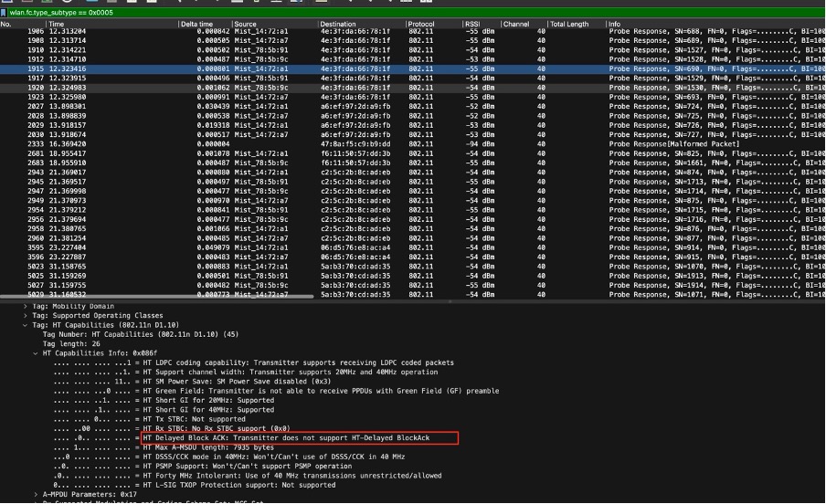826x504 pixels.
Task: Select the HT Delayed Block ACK line
Action: (241, 438)
